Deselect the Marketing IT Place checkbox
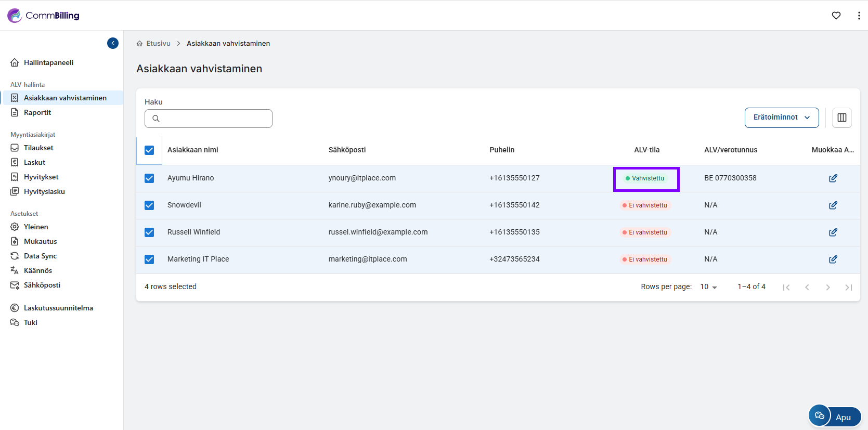The height and width of the screenshot is (430, 868). (149, 259)
